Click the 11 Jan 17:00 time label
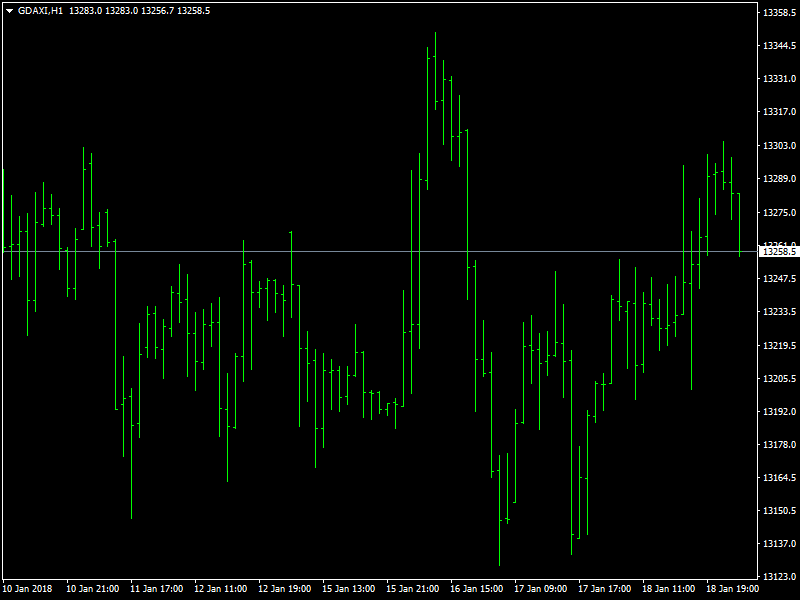This screenshot has width=800, height=600. (157, 589)
